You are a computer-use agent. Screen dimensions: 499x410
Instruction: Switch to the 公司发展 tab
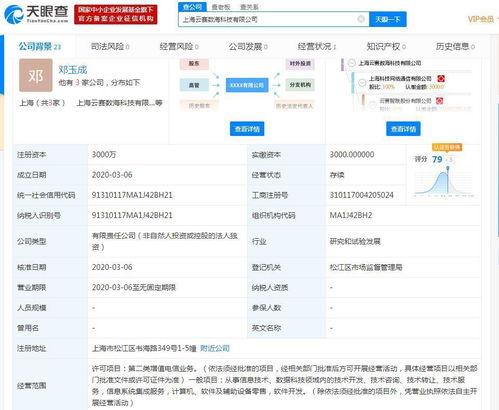click(248, 47)
